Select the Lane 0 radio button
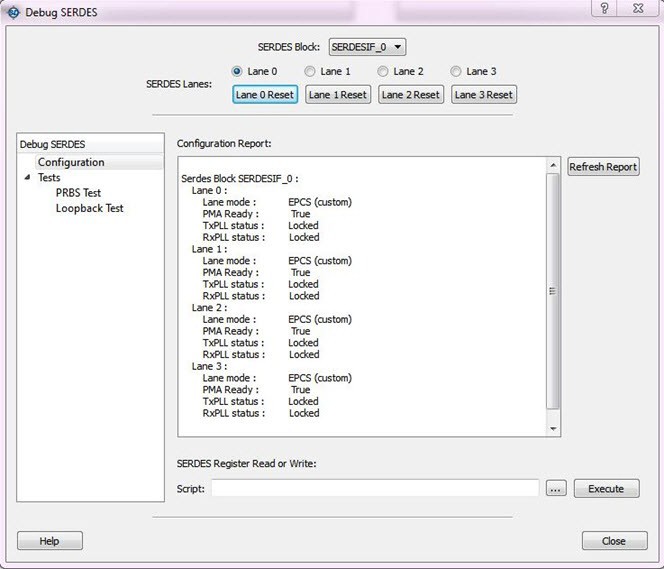Viewport: 664px width, 569px height. click(237, 71)
